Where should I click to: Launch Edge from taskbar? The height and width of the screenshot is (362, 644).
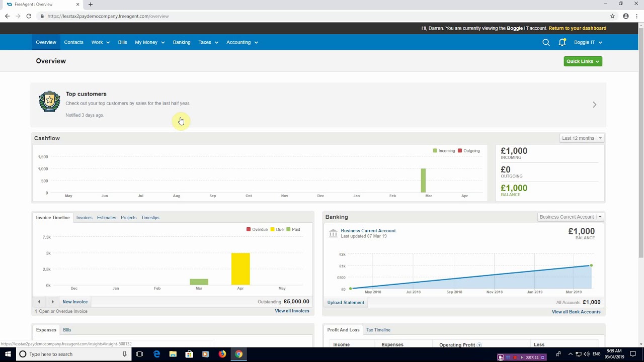coord(157,354)
